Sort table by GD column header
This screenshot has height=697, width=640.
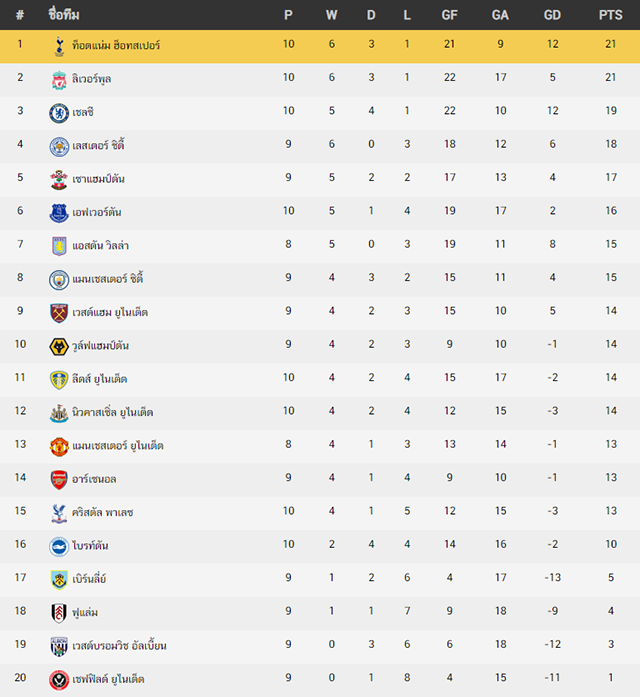click(552, 15)
